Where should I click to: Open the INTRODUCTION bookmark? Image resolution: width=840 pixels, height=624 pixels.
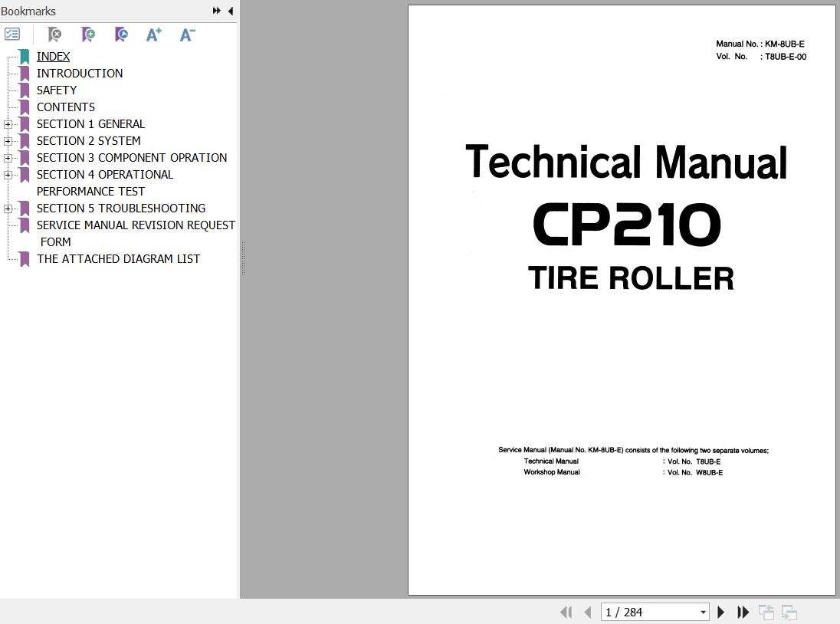point(80,74)
